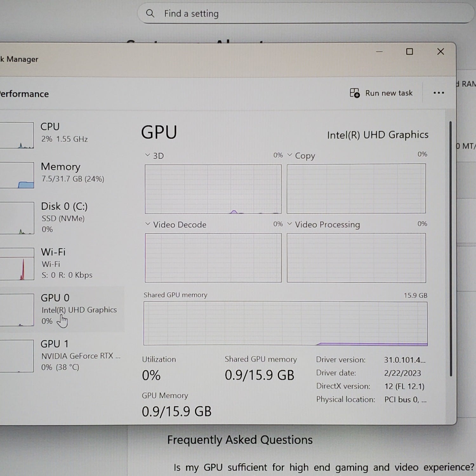The image size is (476, 476).
Task: Maximize the Task Manager window
Action: pos(409,52)
